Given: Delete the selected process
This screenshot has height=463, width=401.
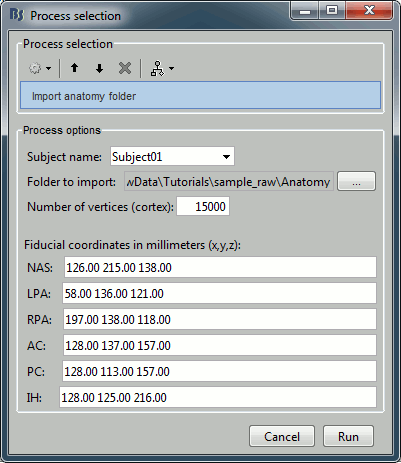Looking at the screenshot, I should point(125,68).
